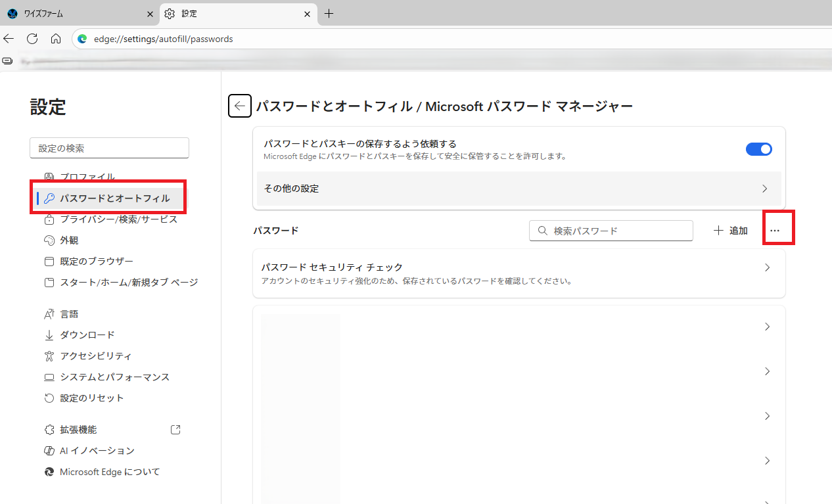Click the external link icon beside 拡張機能
The height and width of the screenshot is (504, 832).
point(175,430)
